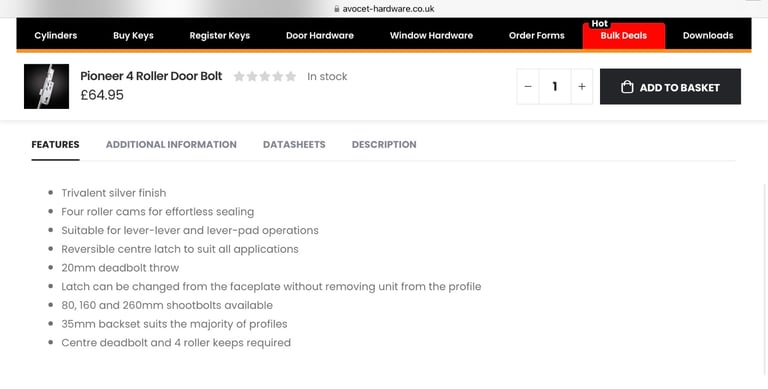Click the basket bag icon
Image resolution: width=768 pixels, height=389 pixels.
(x=627, y=87)
